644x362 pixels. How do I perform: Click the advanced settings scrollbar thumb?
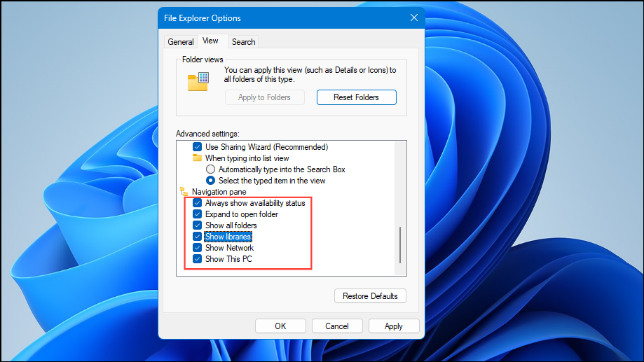[x=400, y=244]
